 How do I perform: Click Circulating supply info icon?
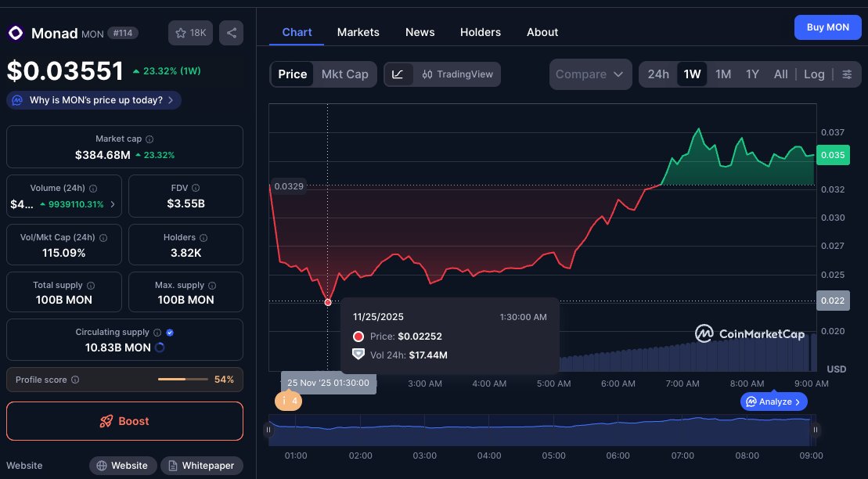pyautogui.click(x=157, y=333)
